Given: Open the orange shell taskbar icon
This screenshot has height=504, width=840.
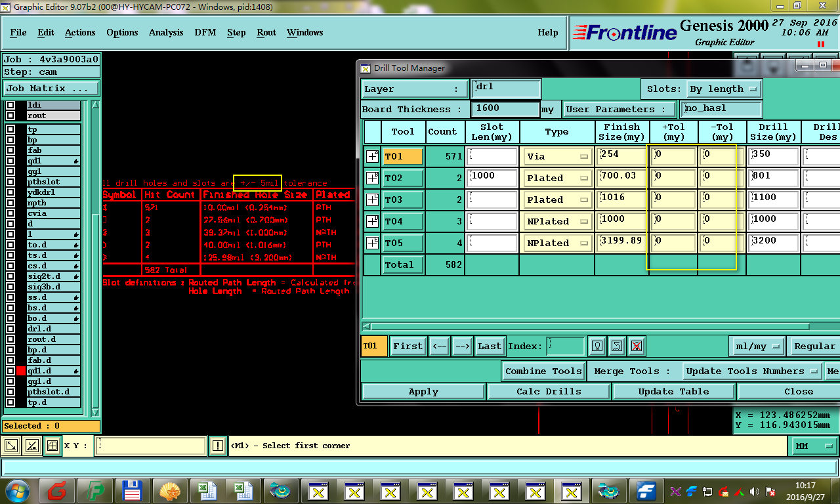Looking at the screenshot, I should 169,491.
